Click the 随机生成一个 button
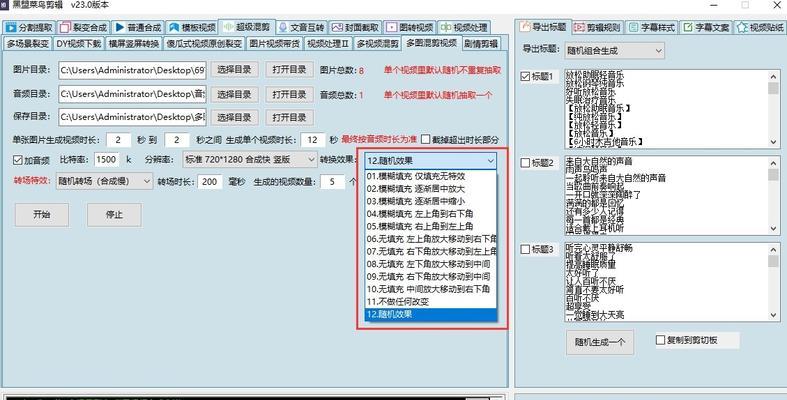Image resolution: width=787 pixels, height=400 pixels. pyautogui.click(x=600, y=342)
